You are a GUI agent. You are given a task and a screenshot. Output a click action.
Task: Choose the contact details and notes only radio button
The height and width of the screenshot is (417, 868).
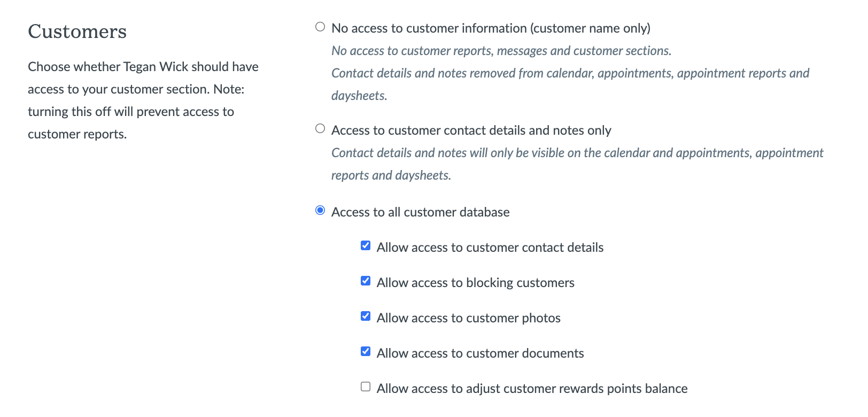320,128
